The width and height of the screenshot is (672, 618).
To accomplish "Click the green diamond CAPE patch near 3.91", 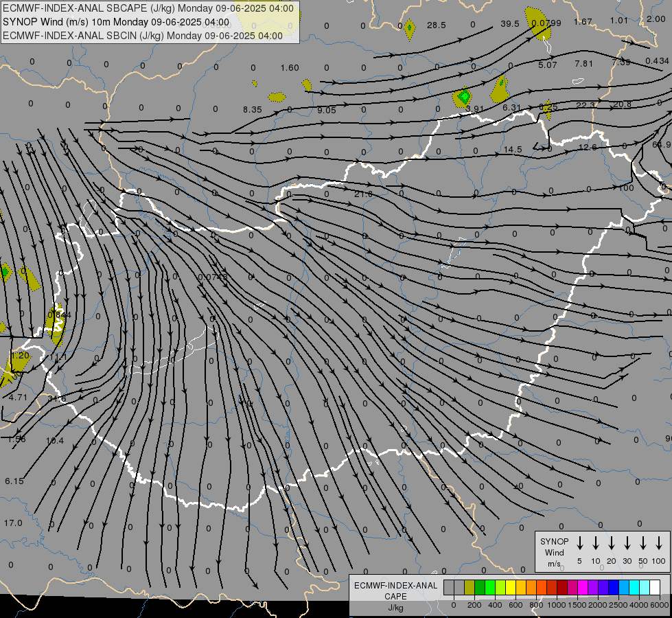I will tap(464, 97).
